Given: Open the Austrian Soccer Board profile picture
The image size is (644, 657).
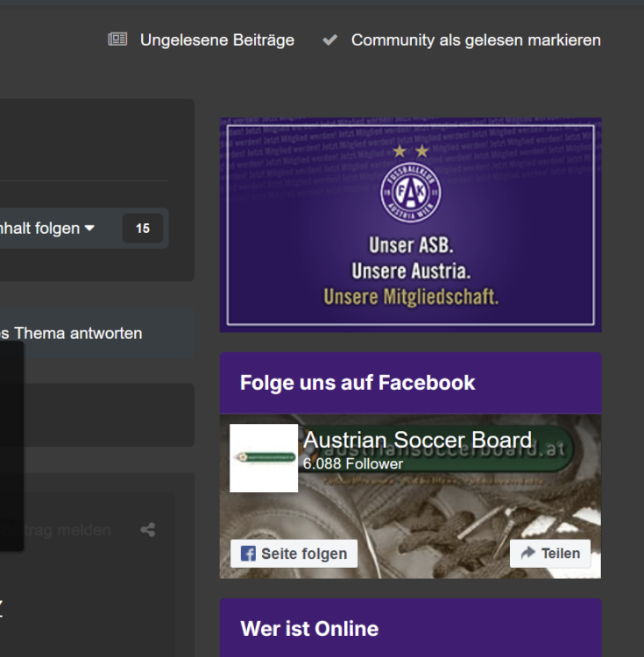Looking at the screenshot, I should point(264,458).
